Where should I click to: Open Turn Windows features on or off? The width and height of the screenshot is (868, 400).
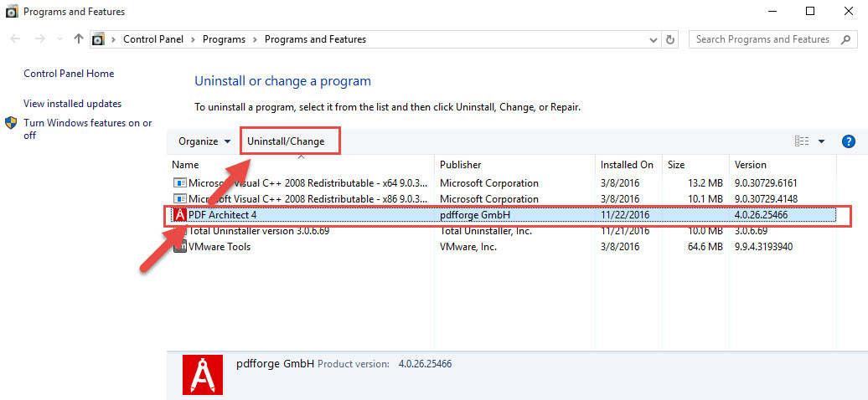(87, 129)
